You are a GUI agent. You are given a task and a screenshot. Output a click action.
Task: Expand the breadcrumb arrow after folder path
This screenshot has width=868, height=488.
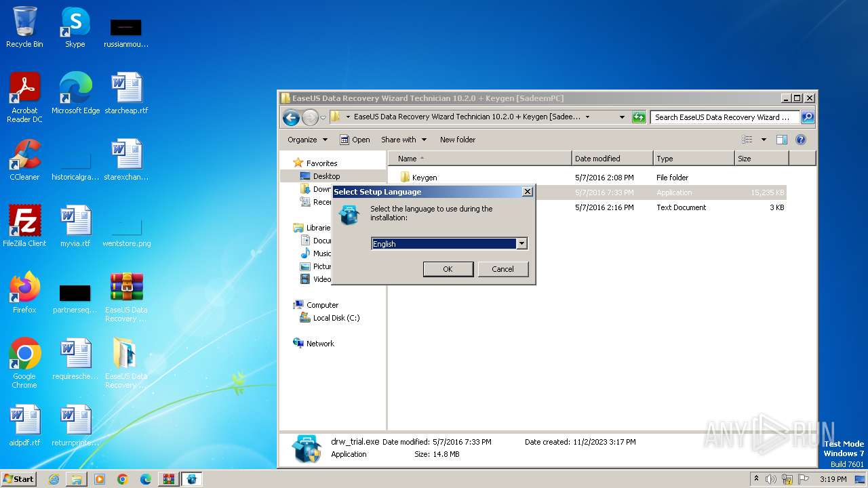[x=587, y=117]
